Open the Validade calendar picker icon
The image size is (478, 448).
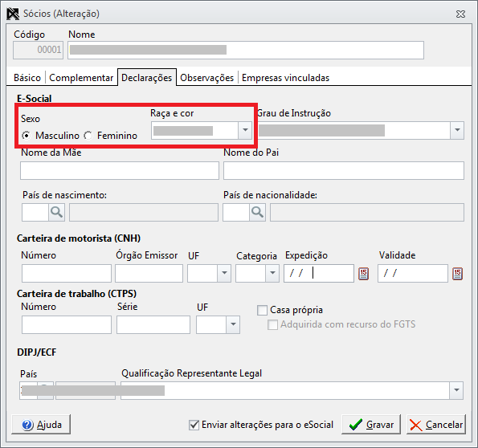point(457,274)
